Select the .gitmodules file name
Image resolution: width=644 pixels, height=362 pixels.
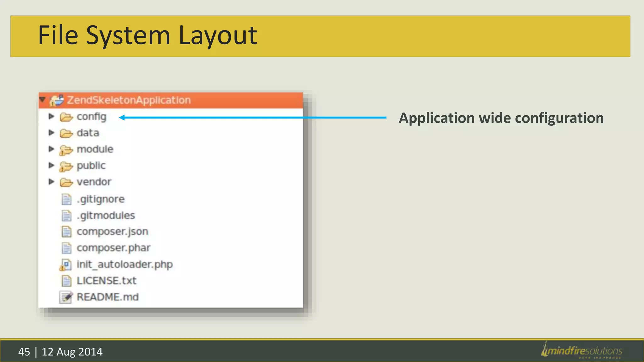click(106, 216)
